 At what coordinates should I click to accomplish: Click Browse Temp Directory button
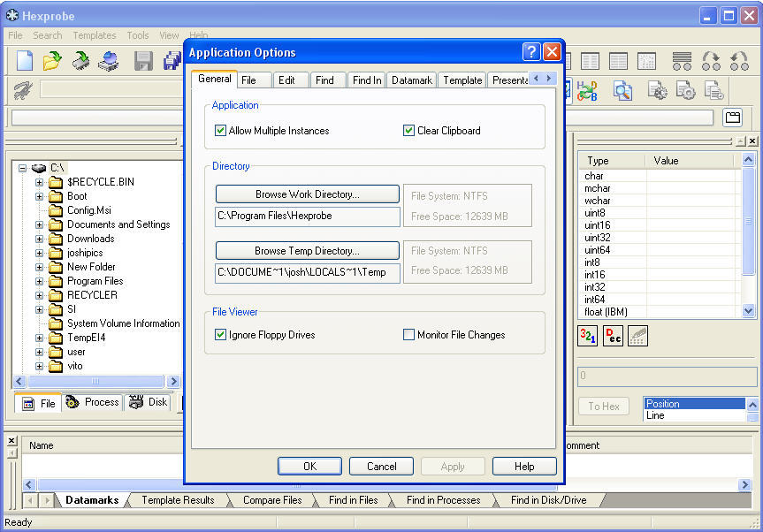(308, 251)
